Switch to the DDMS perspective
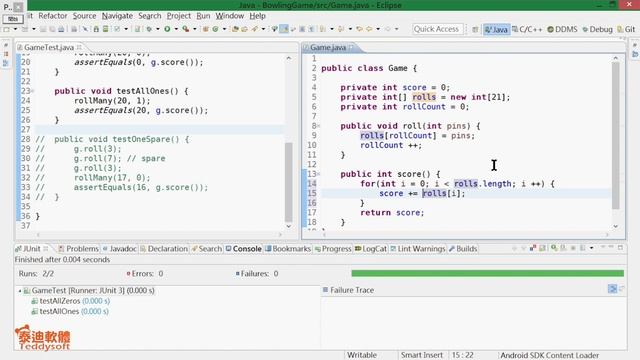The height and width of the screenshot is (360, 640). click(562, 29)
